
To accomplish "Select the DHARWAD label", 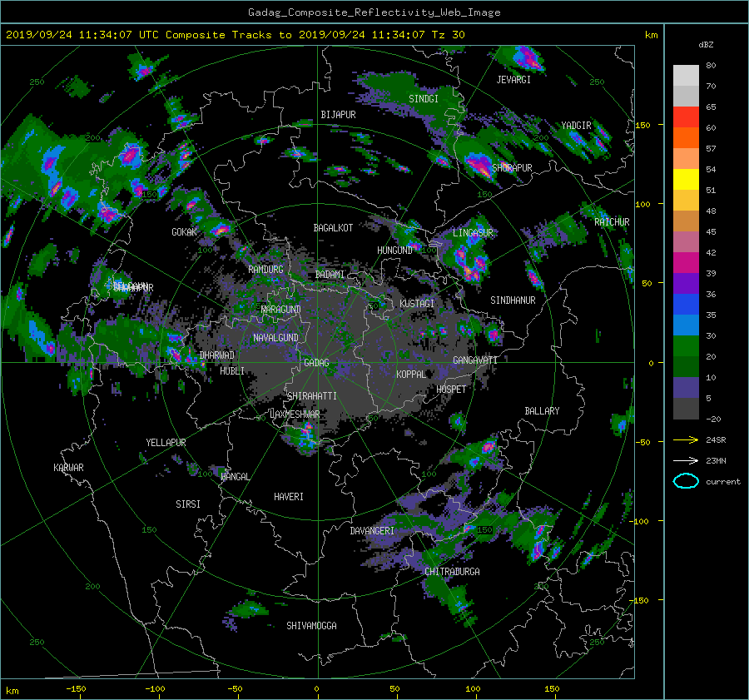I will point(217,355).
